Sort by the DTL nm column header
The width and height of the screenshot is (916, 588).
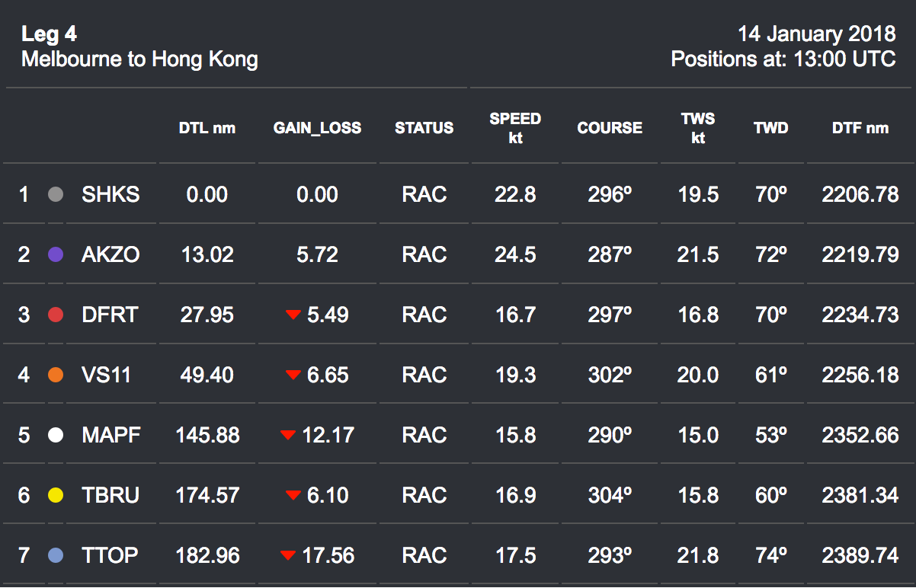[207, 128]
